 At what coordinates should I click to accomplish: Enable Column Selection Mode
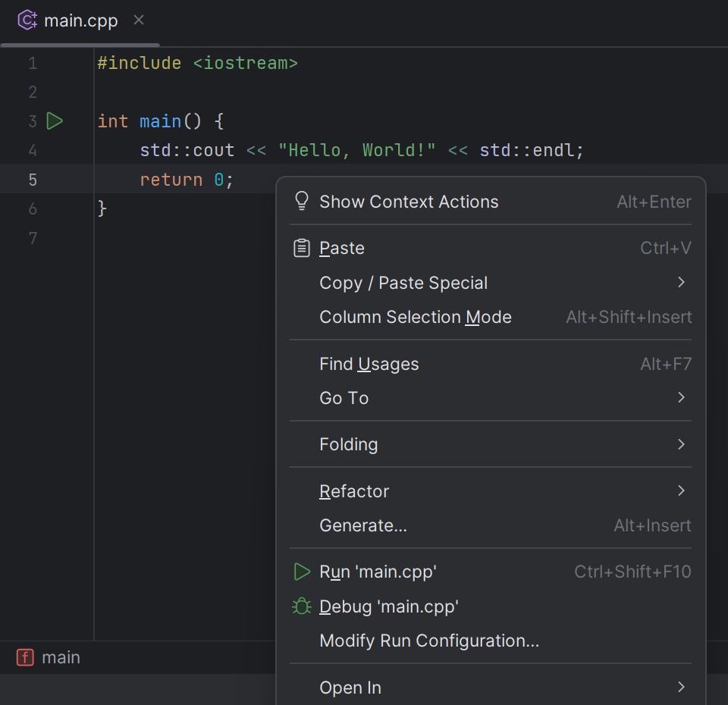[x=415, y=317]
